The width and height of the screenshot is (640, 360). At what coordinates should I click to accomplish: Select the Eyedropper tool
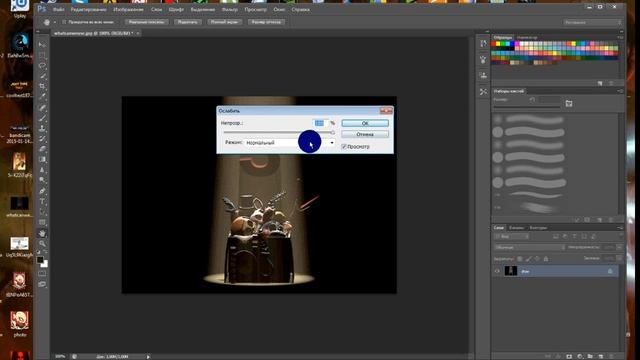[42, 97]
